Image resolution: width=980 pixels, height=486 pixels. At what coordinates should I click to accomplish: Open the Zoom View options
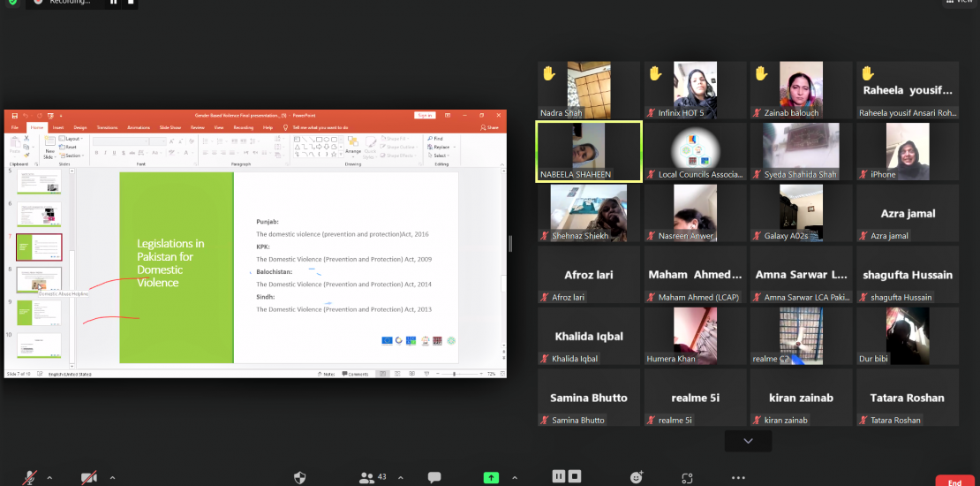tap(961, 3)
